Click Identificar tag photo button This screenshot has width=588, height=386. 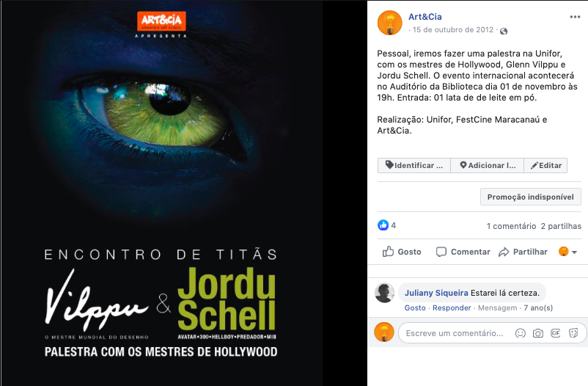[414, 166]
